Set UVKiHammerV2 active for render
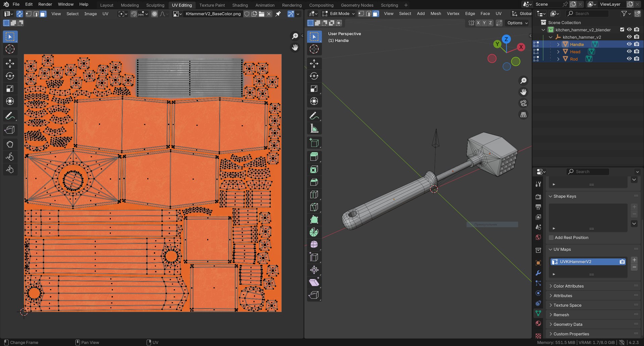644x346 pixels. 622,262
